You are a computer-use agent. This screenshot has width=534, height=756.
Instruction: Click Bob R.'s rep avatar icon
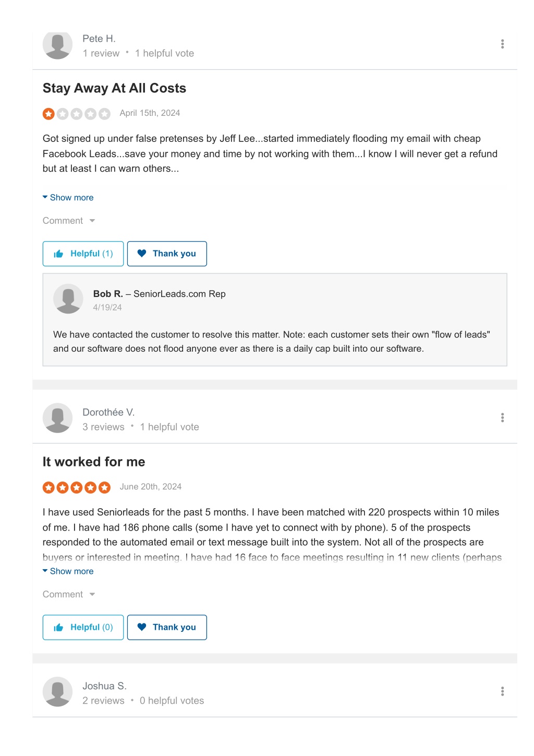pos(68,299)
